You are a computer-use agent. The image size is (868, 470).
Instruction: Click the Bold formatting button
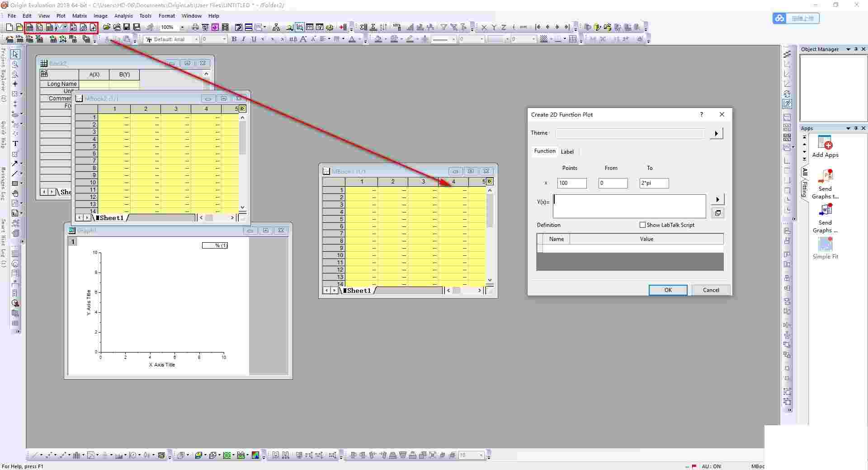[x=234, y=39]
